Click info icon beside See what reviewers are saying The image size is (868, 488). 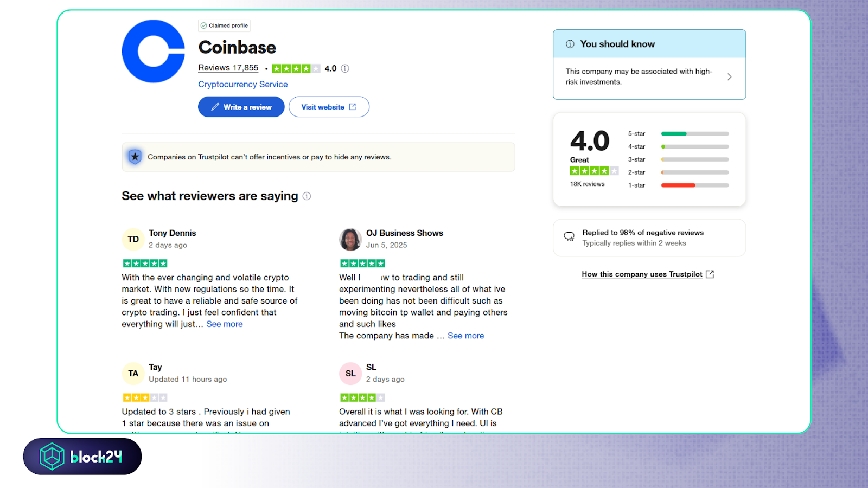tap(307, 196)
